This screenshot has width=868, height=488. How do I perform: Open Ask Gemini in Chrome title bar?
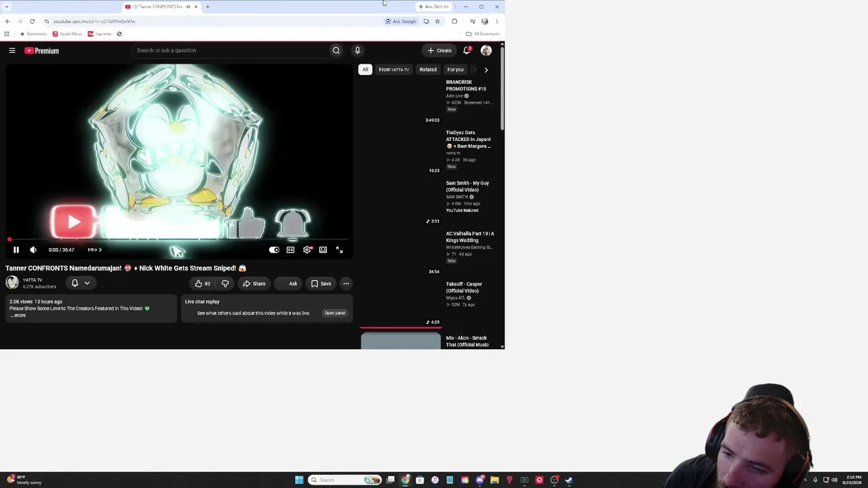pyautogui.click(x=434, y=7)
